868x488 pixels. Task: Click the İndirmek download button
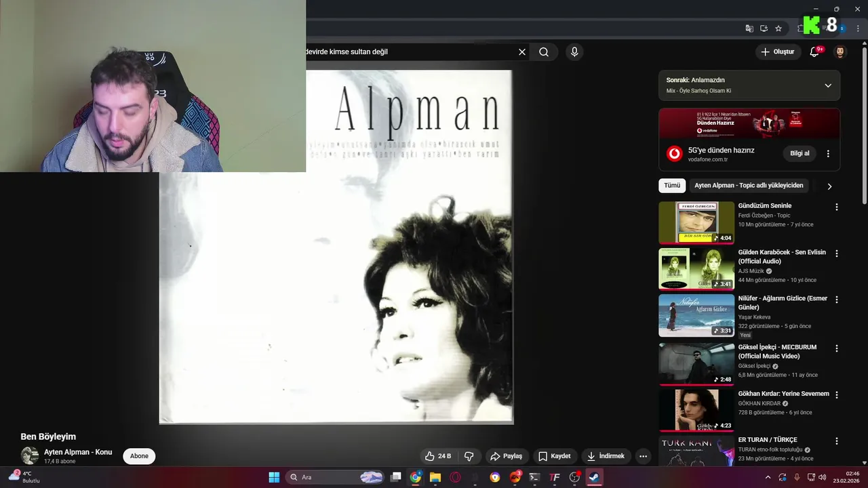pyautogui.click(x=606, y=456)
